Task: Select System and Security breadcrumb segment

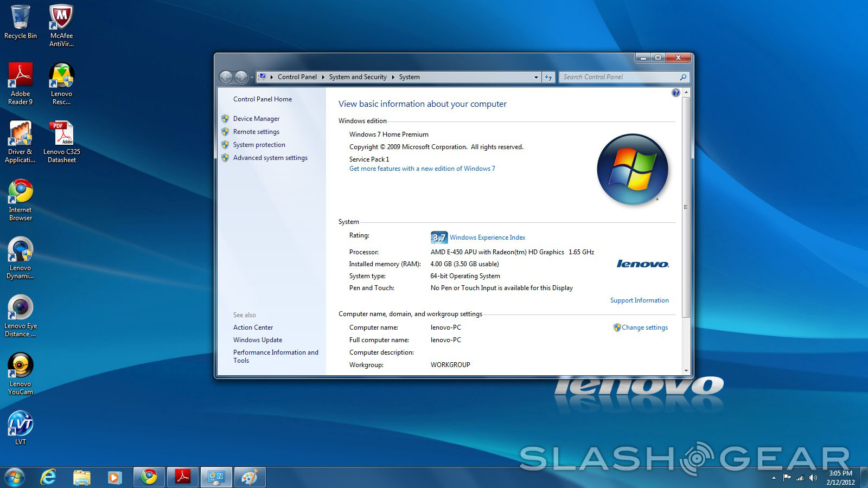Action: click(x=358, y=77)
